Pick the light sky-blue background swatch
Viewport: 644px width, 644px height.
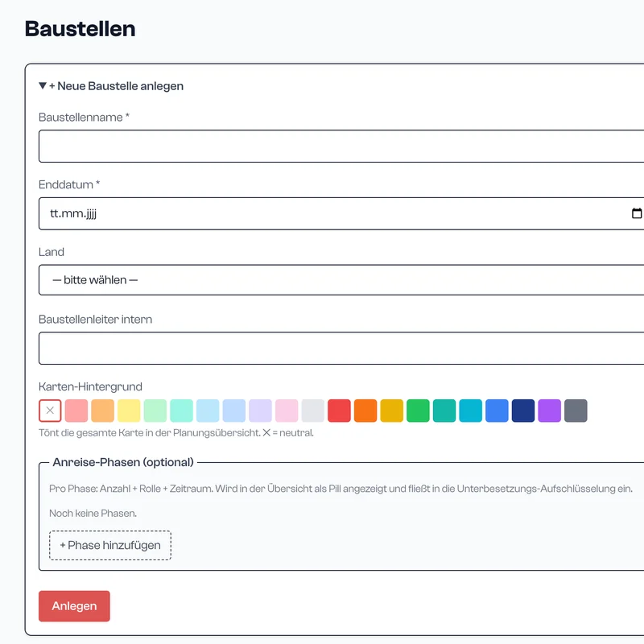point(208,411)
